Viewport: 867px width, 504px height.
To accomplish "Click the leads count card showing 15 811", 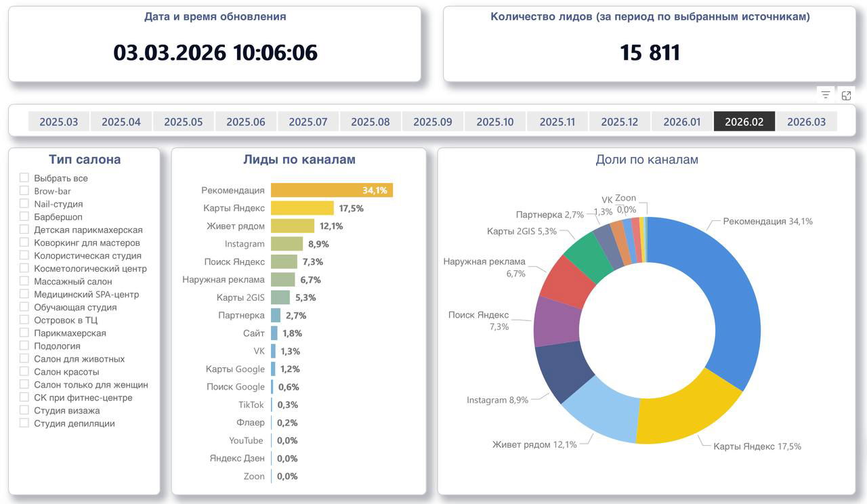I will click(649, 52).
